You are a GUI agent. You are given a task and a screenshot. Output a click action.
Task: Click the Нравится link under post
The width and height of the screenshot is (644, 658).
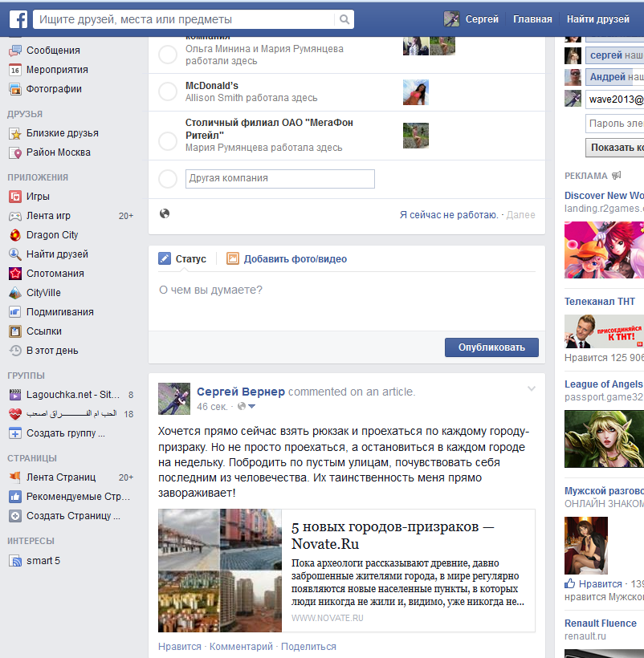tap(180, 647)
